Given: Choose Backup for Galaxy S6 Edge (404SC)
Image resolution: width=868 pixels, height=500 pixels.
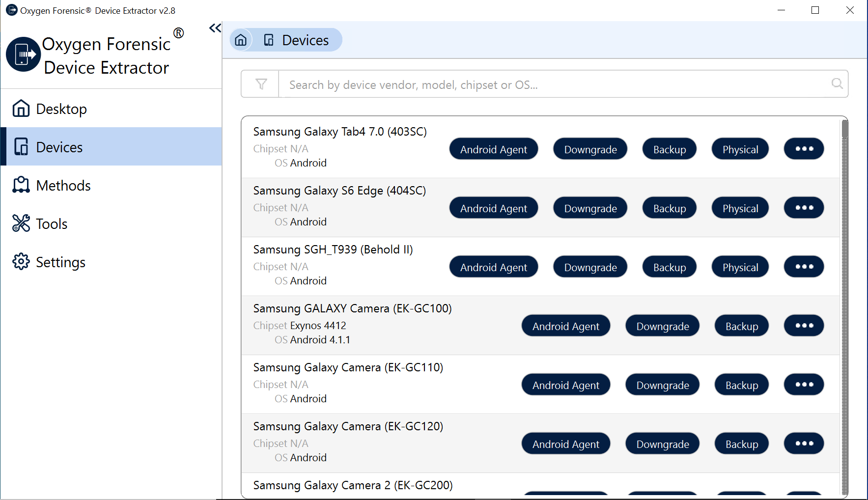Looking at the screenshot, I should [x=670, y=208].
